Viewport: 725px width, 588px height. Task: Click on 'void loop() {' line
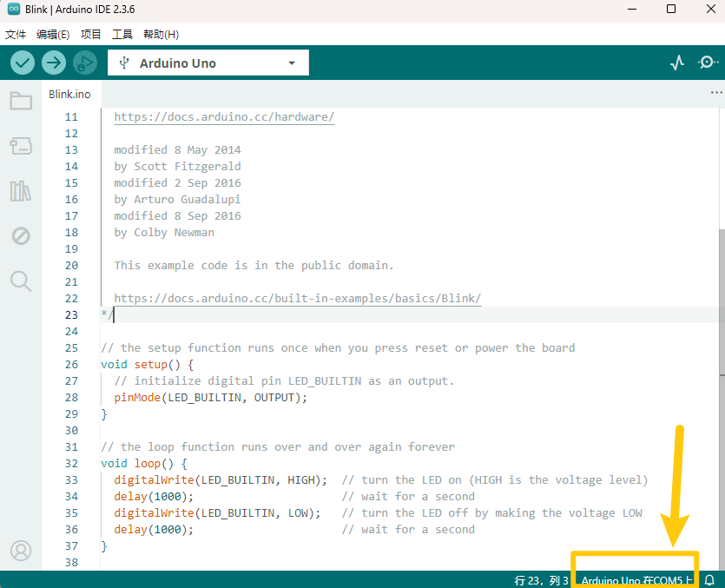pos(144,464)
